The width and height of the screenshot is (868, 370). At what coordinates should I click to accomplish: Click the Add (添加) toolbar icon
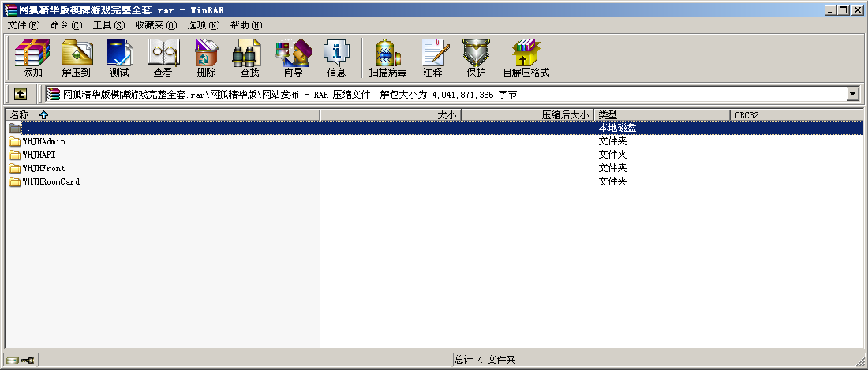[x=32, y=58]
